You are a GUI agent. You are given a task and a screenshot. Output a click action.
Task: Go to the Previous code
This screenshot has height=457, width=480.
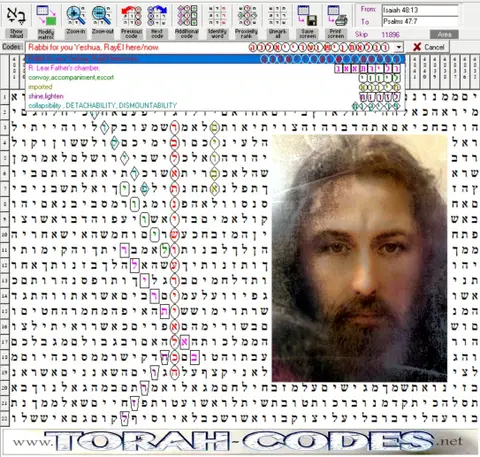coord(131,21)
